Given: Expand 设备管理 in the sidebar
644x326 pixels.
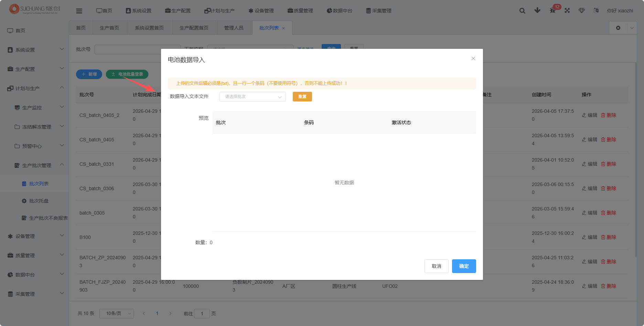Looking at the screenshot, I should tap(34, 236).
